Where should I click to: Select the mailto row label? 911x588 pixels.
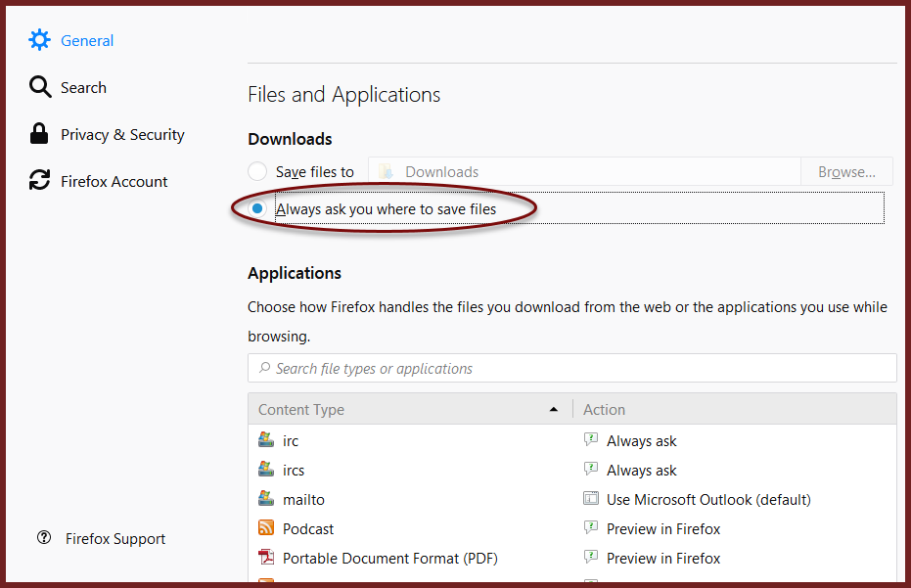[x=304, y=500]
